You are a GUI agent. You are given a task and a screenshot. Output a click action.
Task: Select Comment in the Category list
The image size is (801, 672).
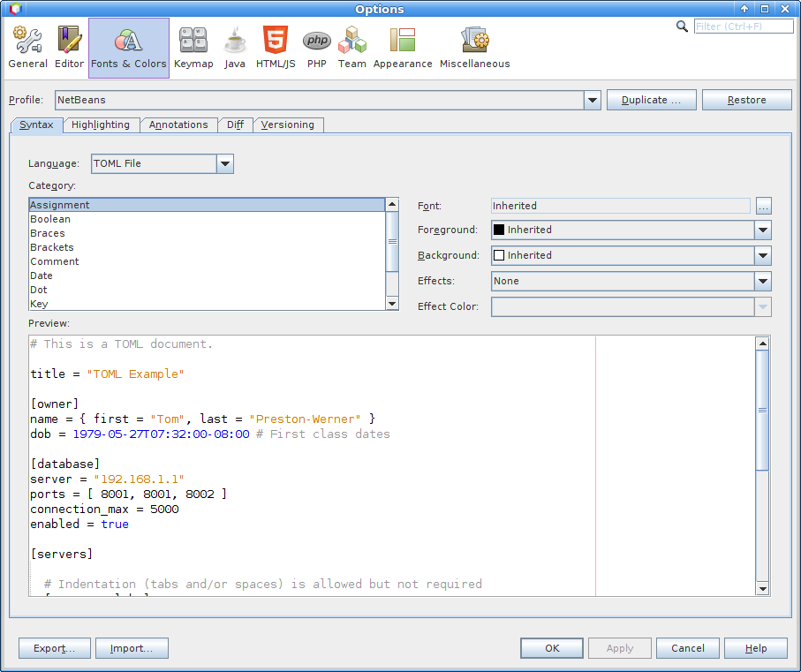(55, 261)
